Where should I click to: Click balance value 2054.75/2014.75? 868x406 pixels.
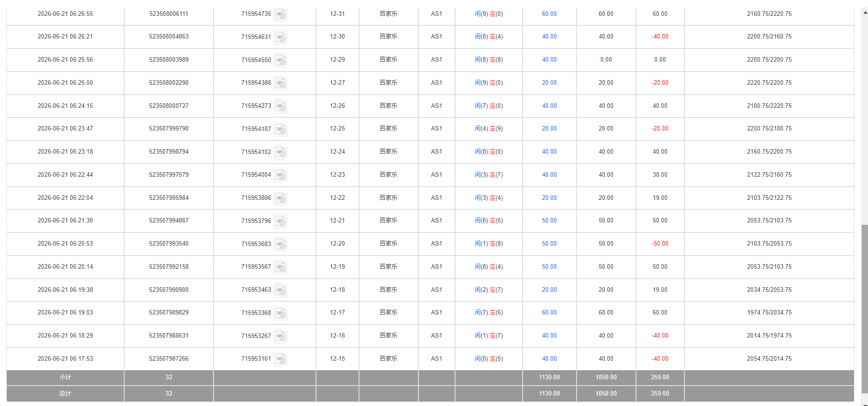pos(769,359)
